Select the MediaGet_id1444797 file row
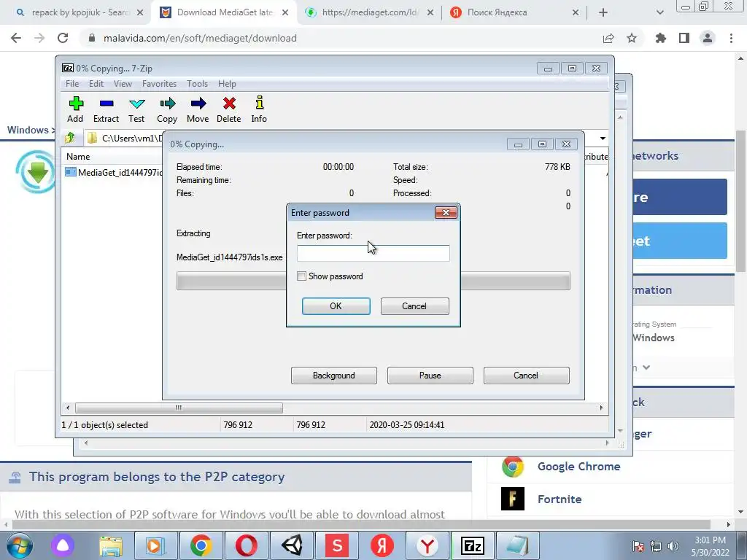This screenshot has height=560, width=747. tap(113, 172)
